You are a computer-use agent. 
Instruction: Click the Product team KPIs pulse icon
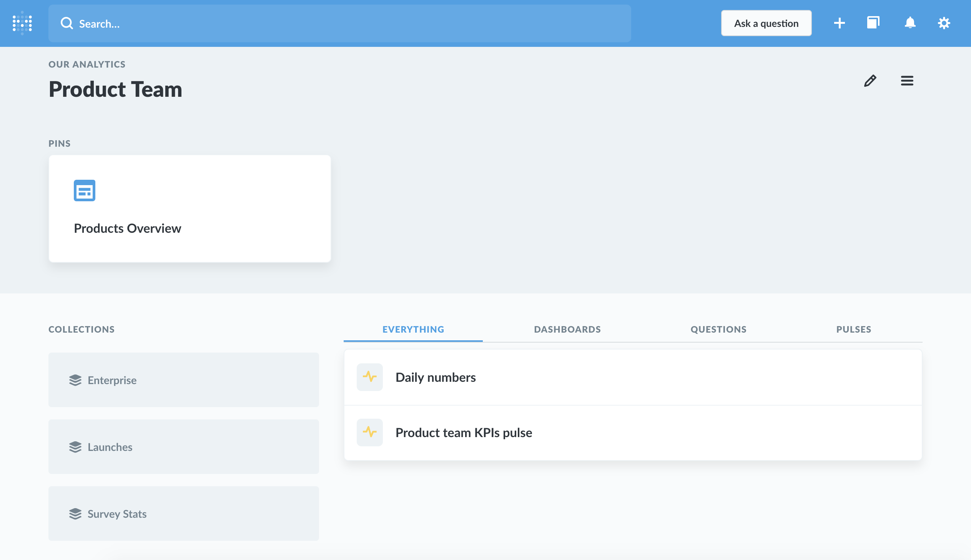point(370,432)
